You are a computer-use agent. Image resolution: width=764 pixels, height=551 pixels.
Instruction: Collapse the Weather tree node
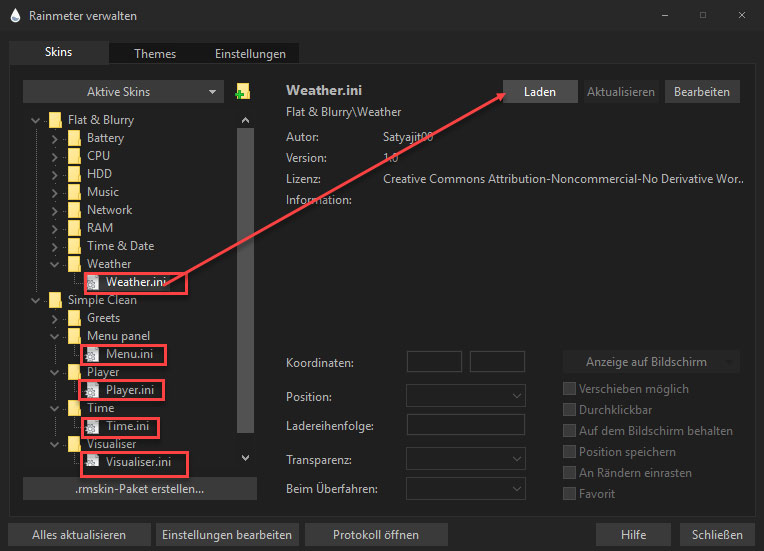pyautogui.click(x=54, y=265)
